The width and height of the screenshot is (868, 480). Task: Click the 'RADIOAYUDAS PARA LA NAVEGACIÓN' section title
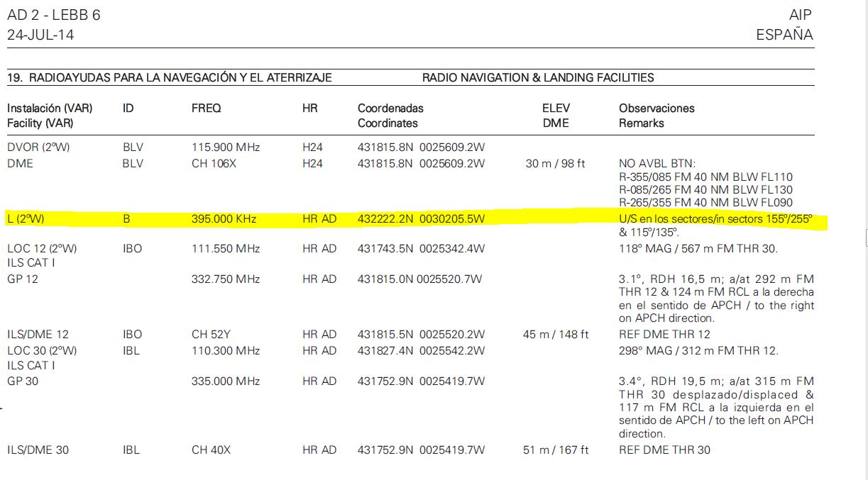pyautogui.click(x=169, y=78)
